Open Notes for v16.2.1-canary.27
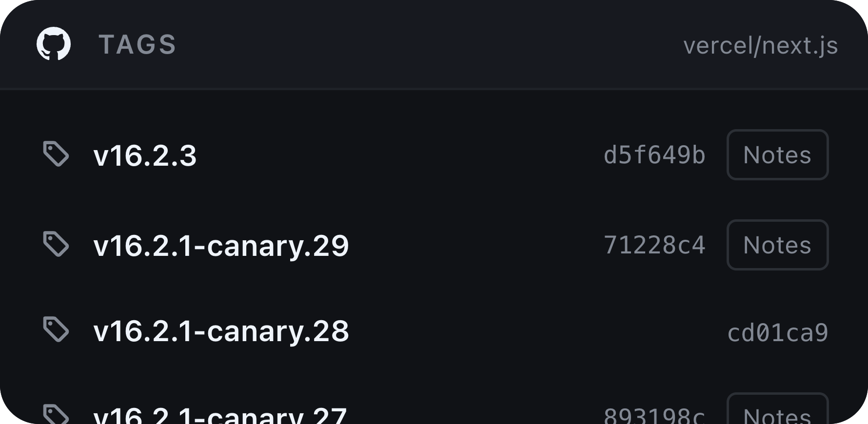Viewport: 868px width, 424px height. [777, 409]
